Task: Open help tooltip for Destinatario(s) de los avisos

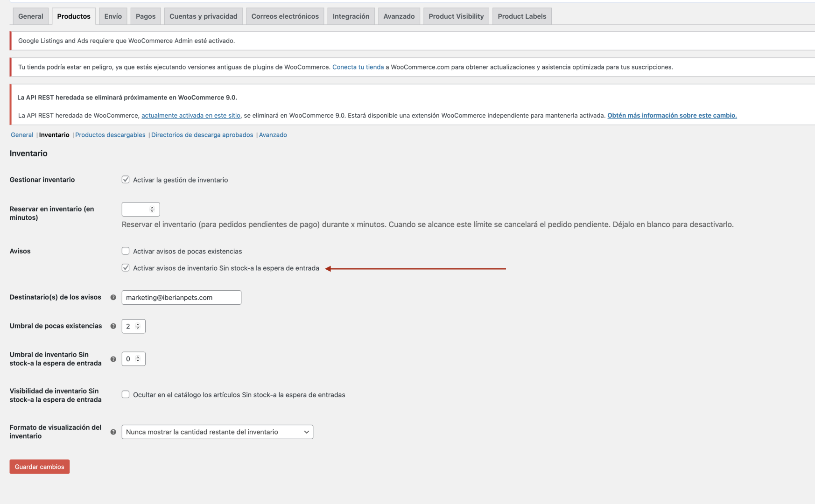Action: point(113,297)
